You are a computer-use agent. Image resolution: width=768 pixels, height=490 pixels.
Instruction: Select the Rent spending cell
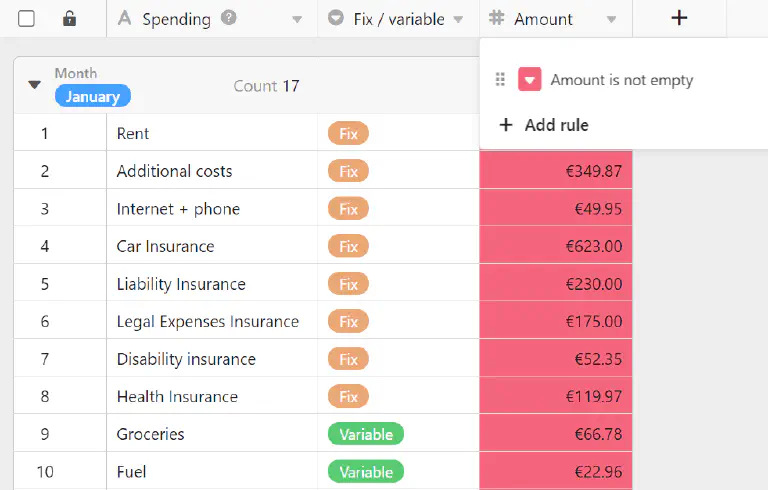(x=211, y=133)
